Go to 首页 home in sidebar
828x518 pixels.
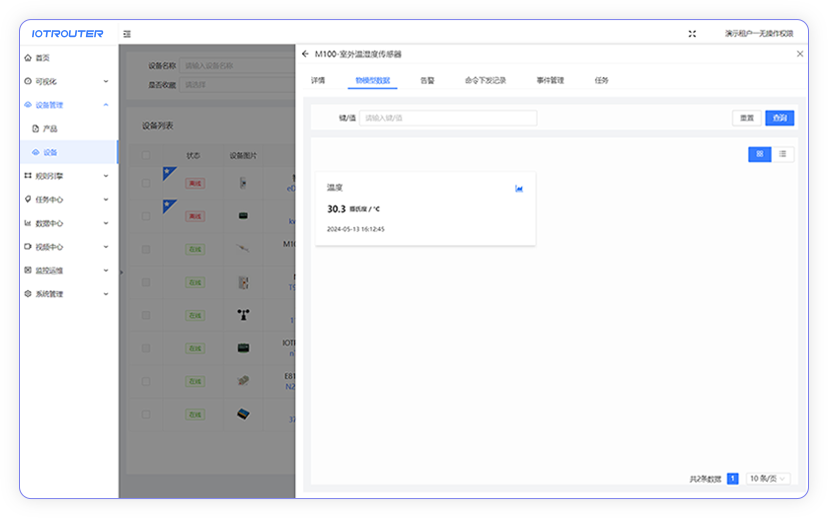pyautogui.click(x=42, y=58)
